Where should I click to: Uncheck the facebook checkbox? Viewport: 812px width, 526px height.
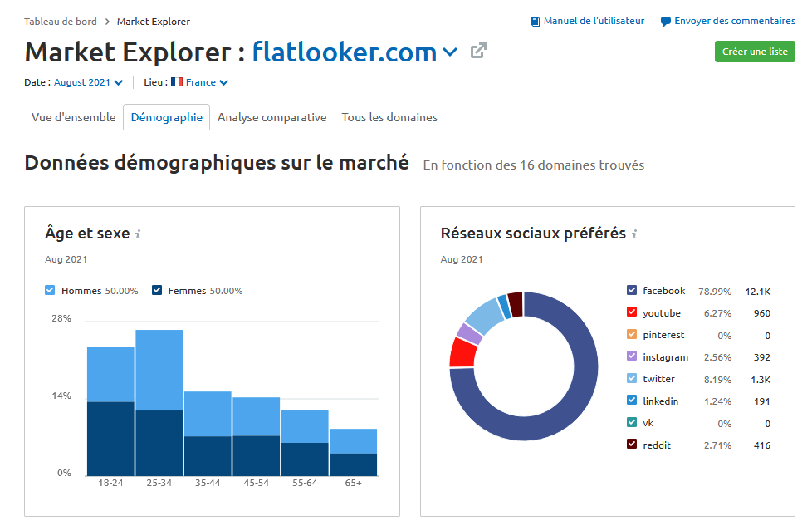[x=632, y=290]
